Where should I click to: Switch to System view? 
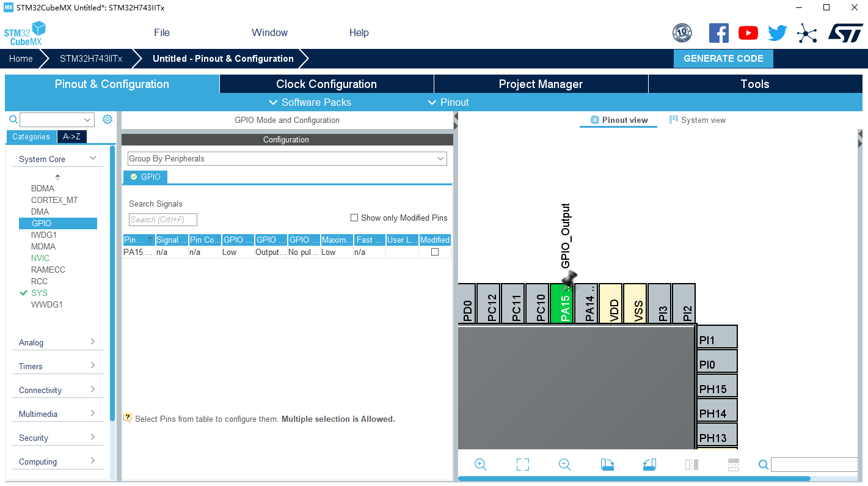(698, 120)
